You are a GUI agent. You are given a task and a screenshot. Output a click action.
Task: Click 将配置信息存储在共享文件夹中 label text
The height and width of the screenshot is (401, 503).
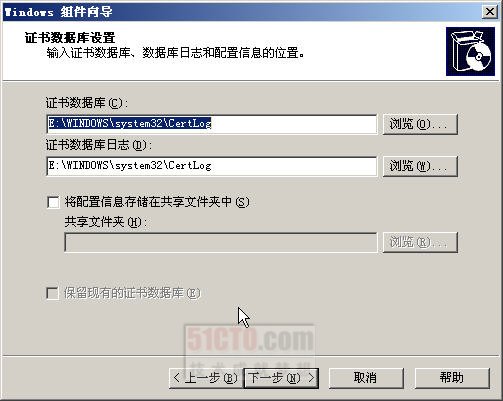(x=157, y=202)
